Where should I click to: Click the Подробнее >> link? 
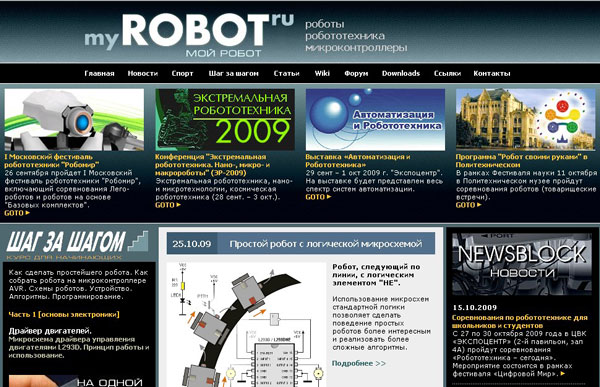point(359,363)
